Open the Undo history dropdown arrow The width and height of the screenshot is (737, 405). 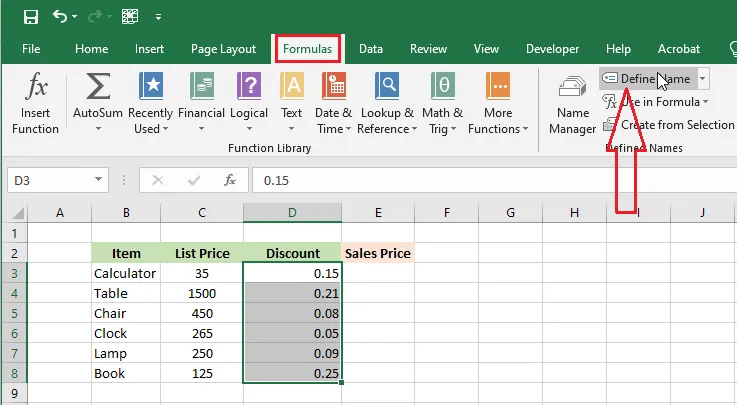pyautogui.click(x=75, y=17)
